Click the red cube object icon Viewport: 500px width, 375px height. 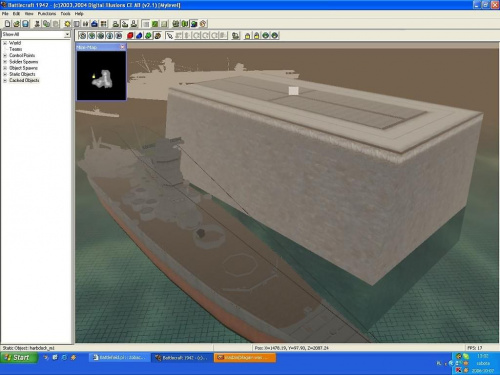130,36
